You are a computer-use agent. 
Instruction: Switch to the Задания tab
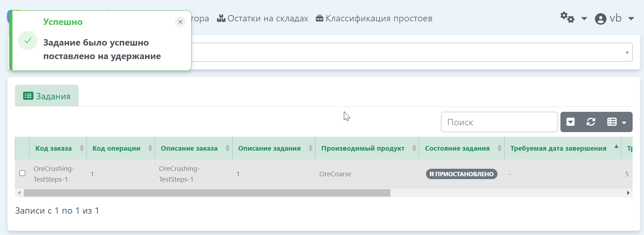point(47,96)
